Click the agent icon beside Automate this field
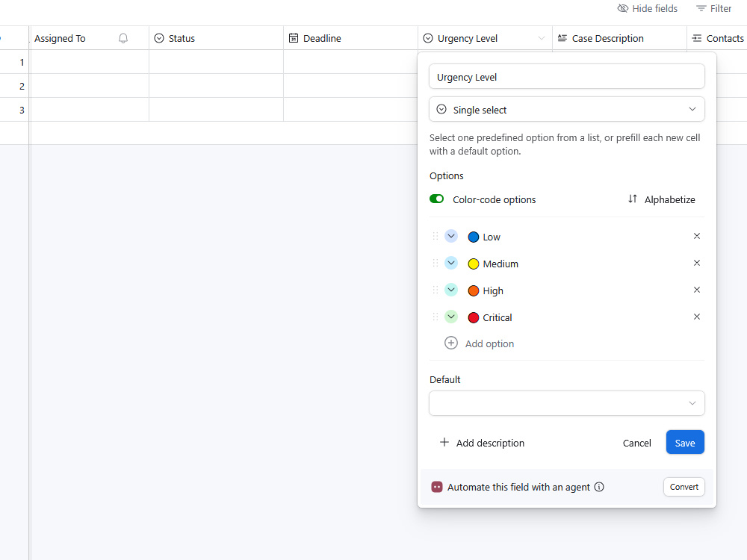 [x=436, y=487]
